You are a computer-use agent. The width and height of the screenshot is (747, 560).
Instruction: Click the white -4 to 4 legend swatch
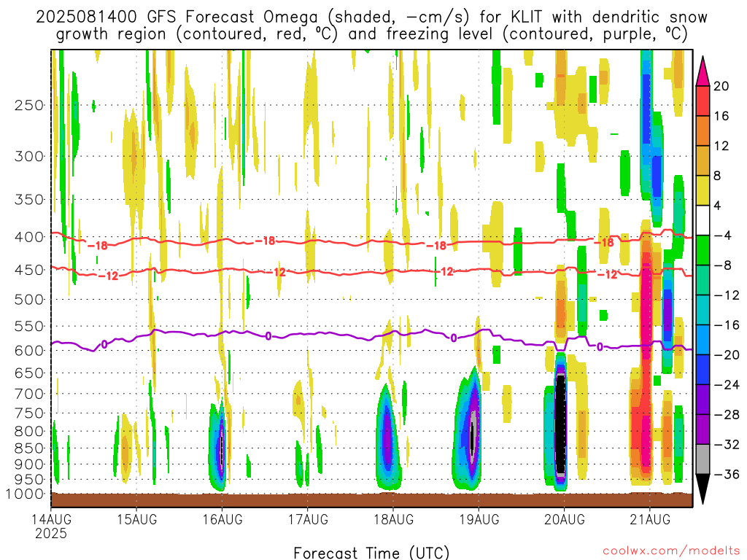pyautogui.click(x=703, y=220)
